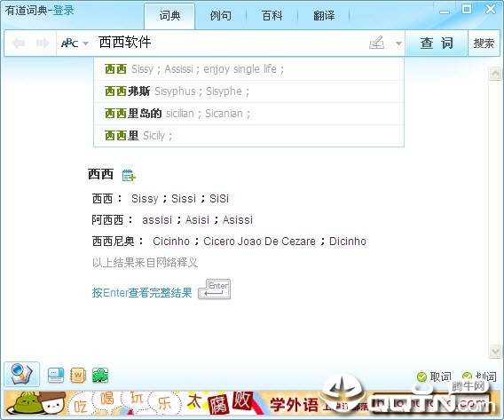Image resolution: width=504 pixels, height=420 pixels.
Task: Click the 登录 link
Action: (x=63, y=11)
